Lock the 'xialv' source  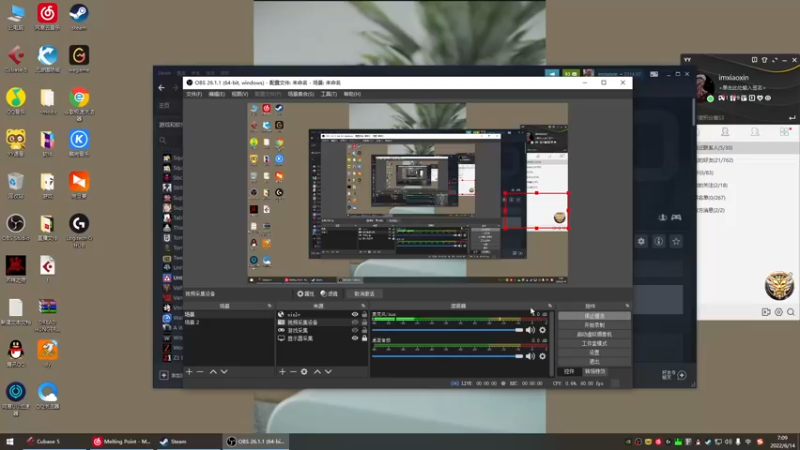coord(364,314)
